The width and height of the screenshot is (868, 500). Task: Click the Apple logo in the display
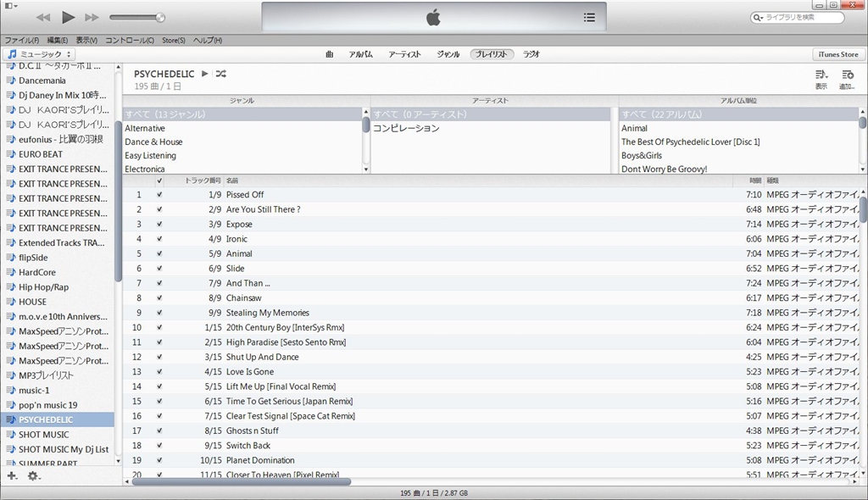point(433,18)
